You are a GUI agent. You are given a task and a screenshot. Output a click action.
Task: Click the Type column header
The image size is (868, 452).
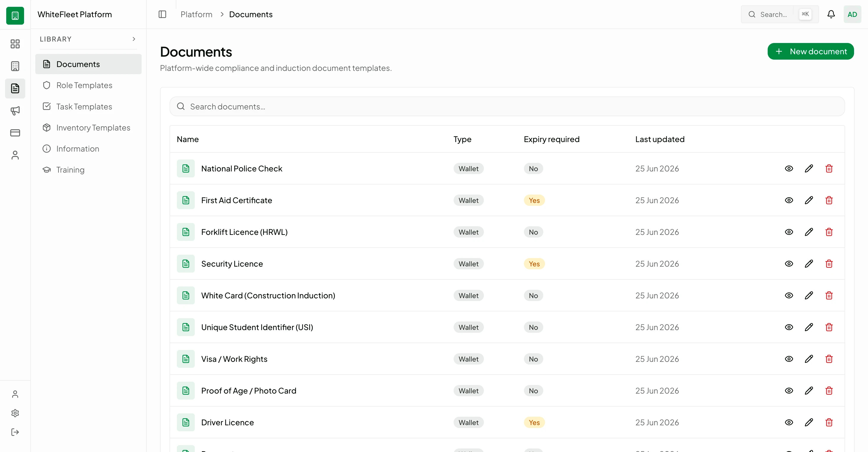pos(462,139)
